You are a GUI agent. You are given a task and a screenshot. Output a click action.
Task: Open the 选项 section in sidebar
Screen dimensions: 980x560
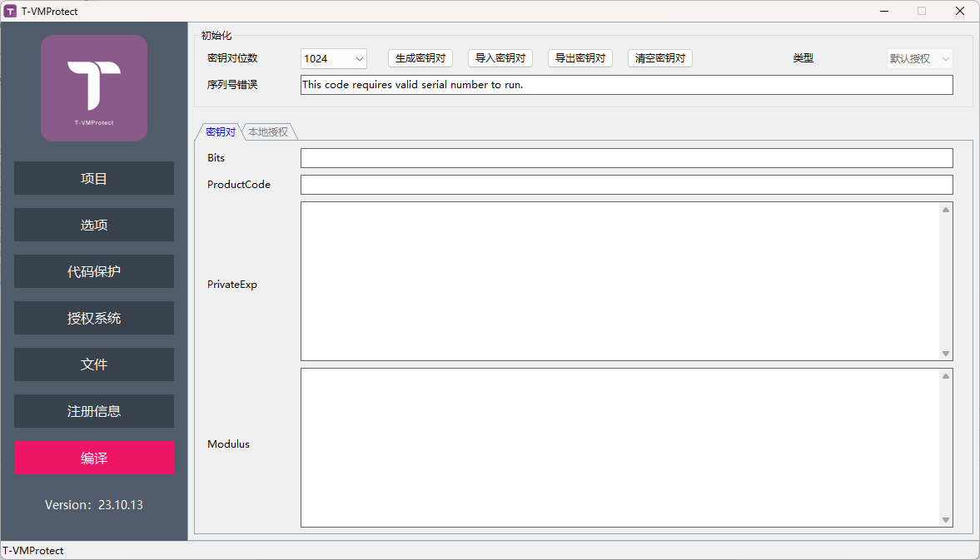(x=94, y=225)
